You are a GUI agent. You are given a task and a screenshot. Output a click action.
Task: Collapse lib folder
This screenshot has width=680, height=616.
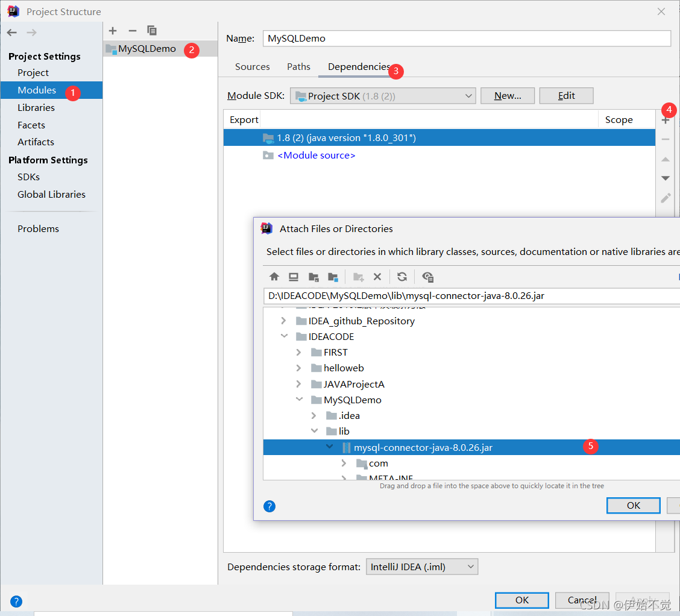315,432
